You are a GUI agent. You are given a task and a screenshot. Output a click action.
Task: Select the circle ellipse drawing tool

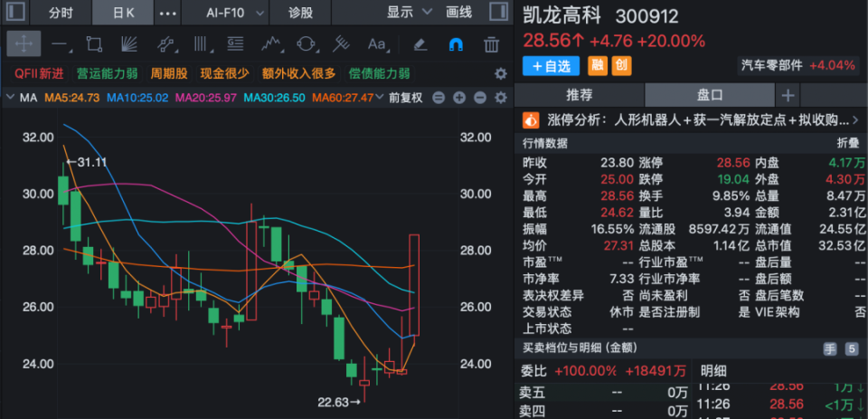pyautogui.click(x=306, y=44)
